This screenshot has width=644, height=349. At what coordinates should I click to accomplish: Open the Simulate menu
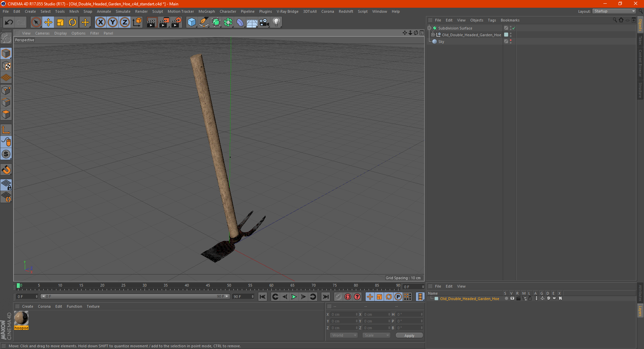[x=123, y=11]
